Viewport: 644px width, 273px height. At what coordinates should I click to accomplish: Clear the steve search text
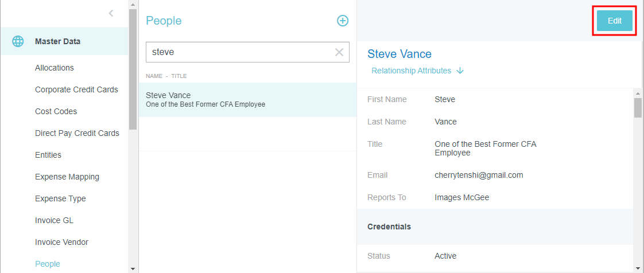point(339,52)
